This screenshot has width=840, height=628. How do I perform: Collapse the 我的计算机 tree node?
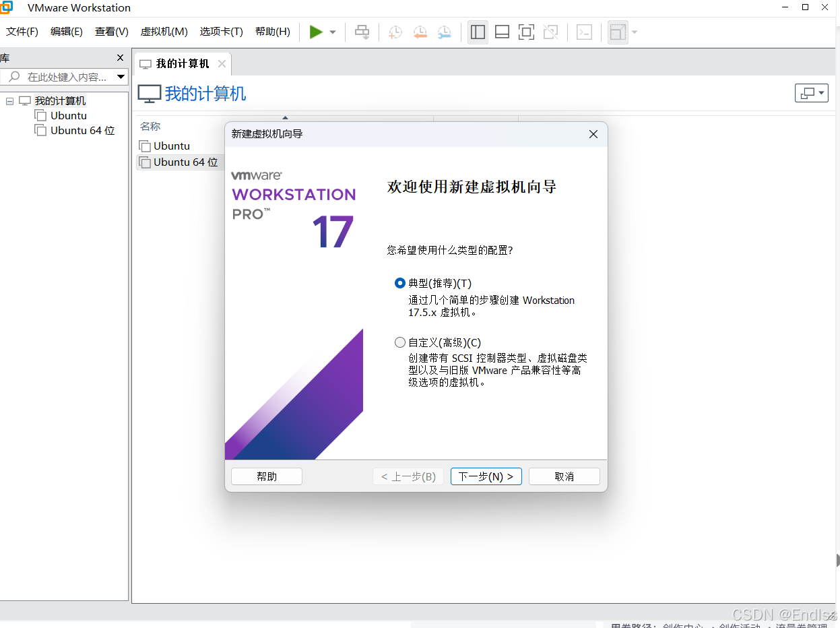click(x=9, y=101)
